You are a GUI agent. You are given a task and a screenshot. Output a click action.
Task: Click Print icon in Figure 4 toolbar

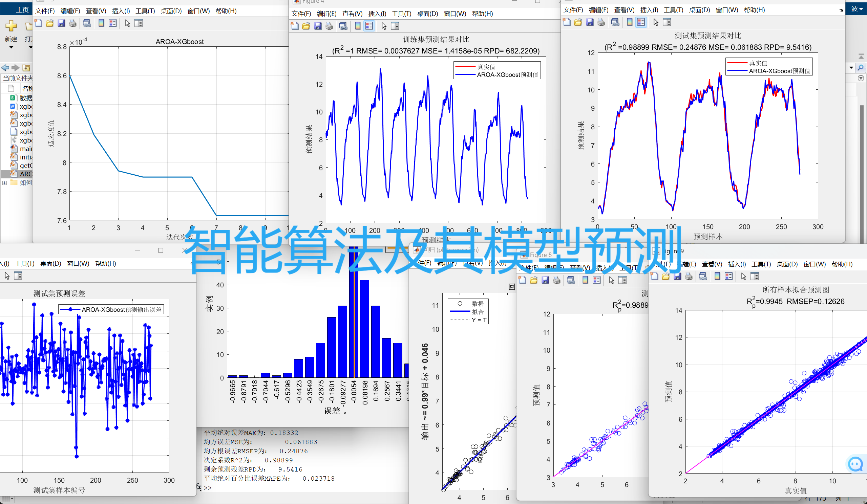tap(329, 26)
